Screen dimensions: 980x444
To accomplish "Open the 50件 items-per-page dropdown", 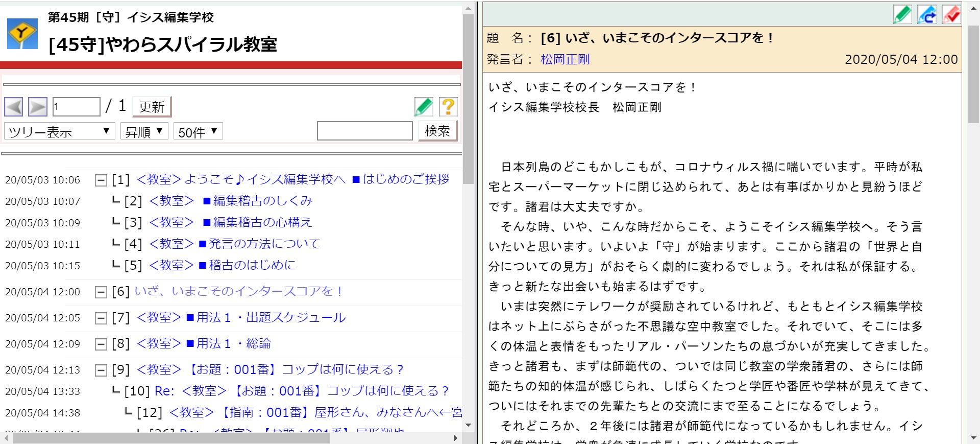I will pos(198,131).
